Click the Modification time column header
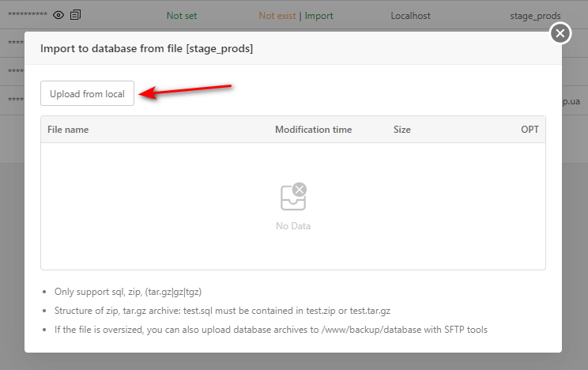588x370 pixels. pyautogui.click(x=313, y=130)
